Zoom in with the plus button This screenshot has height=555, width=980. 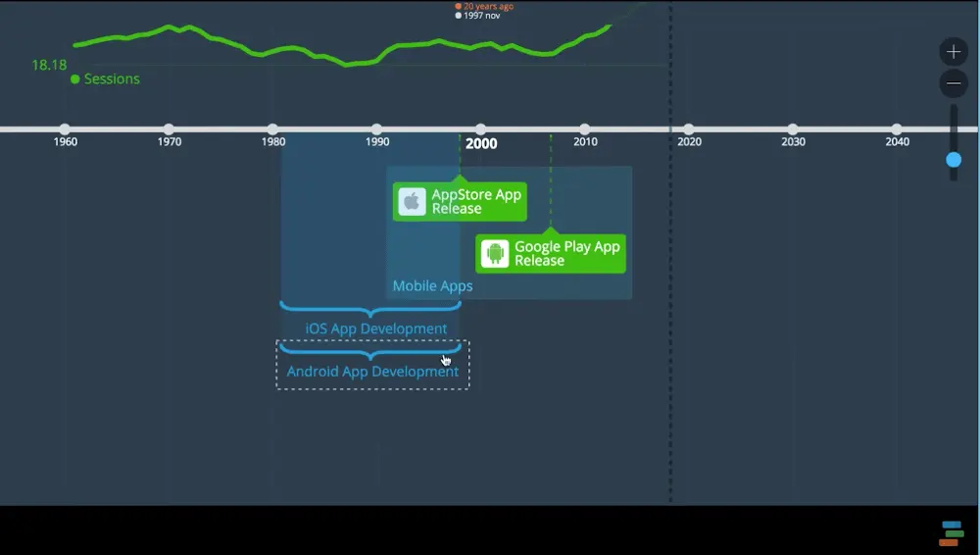point(954,51)
